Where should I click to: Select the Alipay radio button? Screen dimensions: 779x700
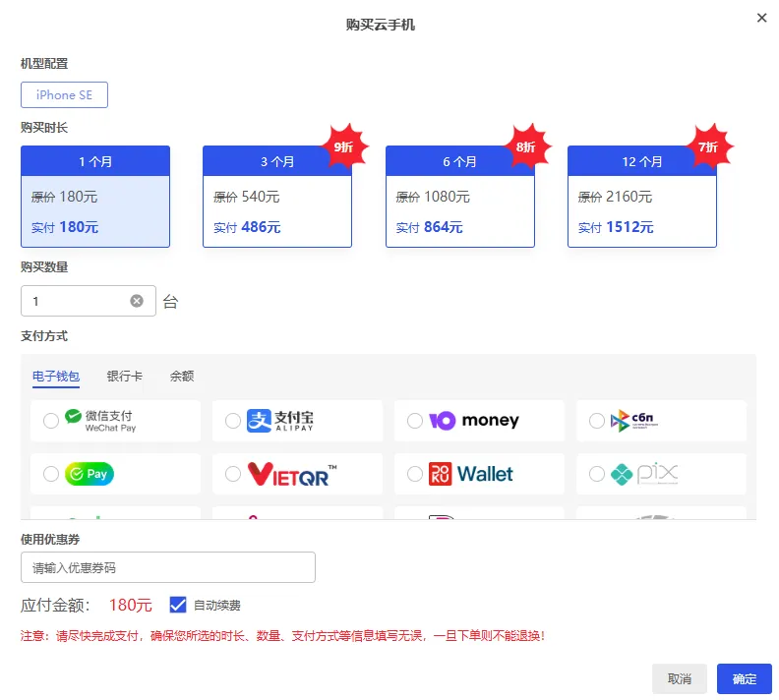click(232, 421)
